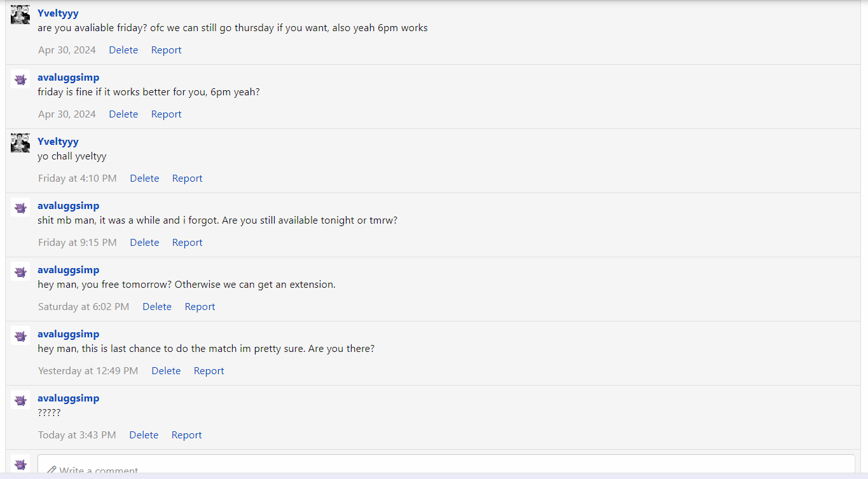The width and height of the screenshot is (868, 479).
Task: Open avaluggsimp Gengar avatar beside the '?????' comment
Action: pyautogui.click(x=20, y=400)
